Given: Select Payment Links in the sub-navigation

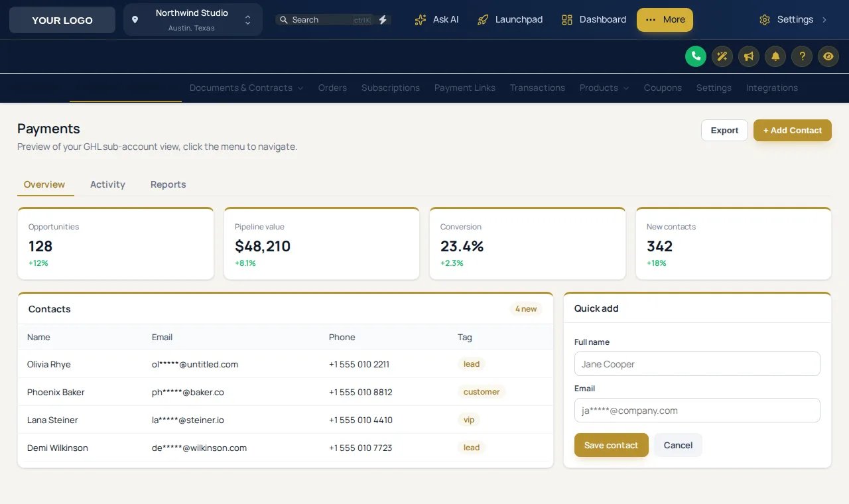Looking at the screenshot, I should [x=465, y=88].
